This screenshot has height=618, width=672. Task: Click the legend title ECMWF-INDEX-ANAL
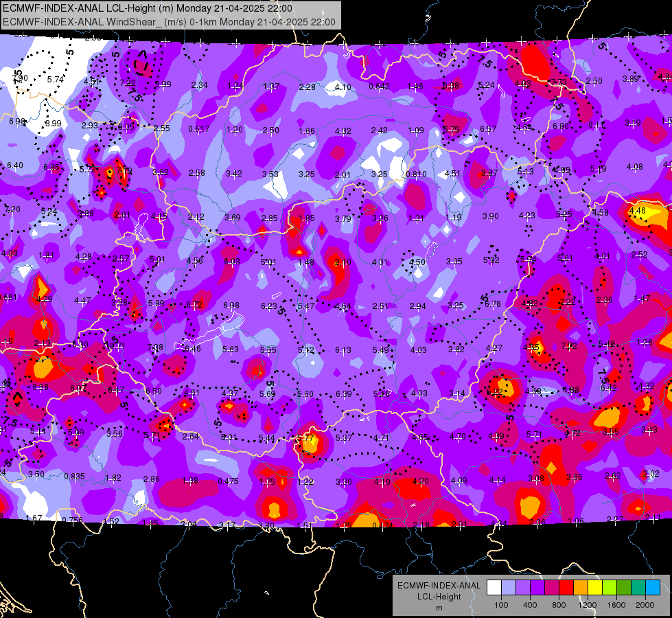pos(439,586)
